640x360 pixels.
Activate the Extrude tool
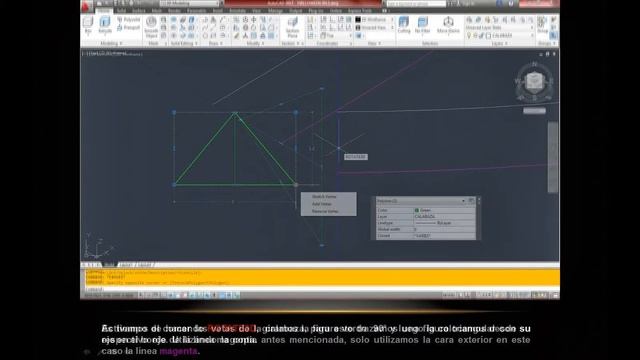(105, 25)
